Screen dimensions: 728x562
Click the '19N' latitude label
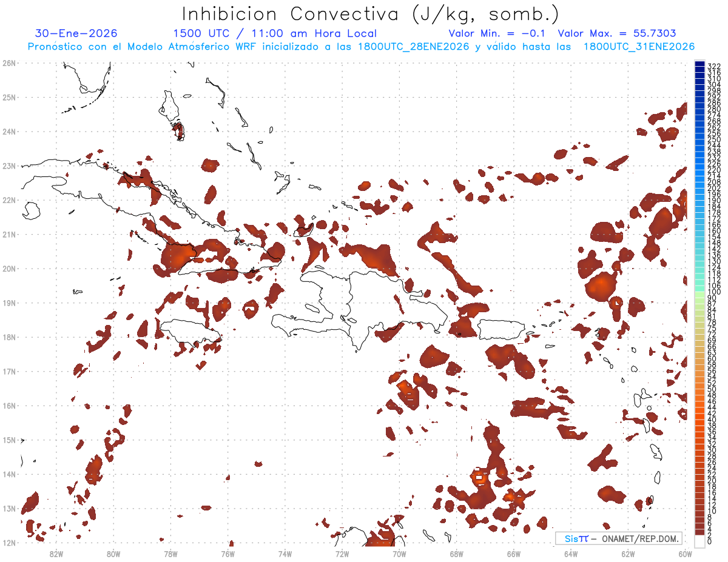pos(9,303)
